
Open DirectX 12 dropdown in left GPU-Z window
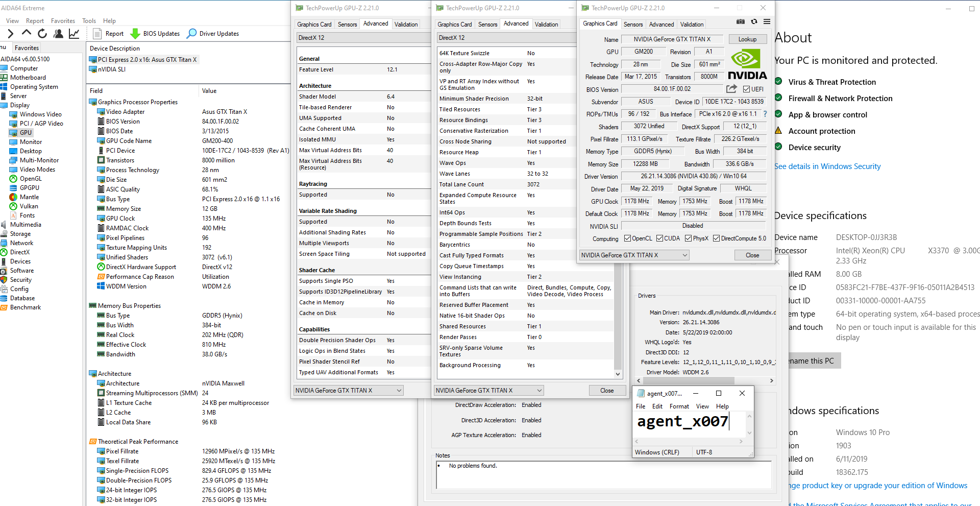coord(363,38)
